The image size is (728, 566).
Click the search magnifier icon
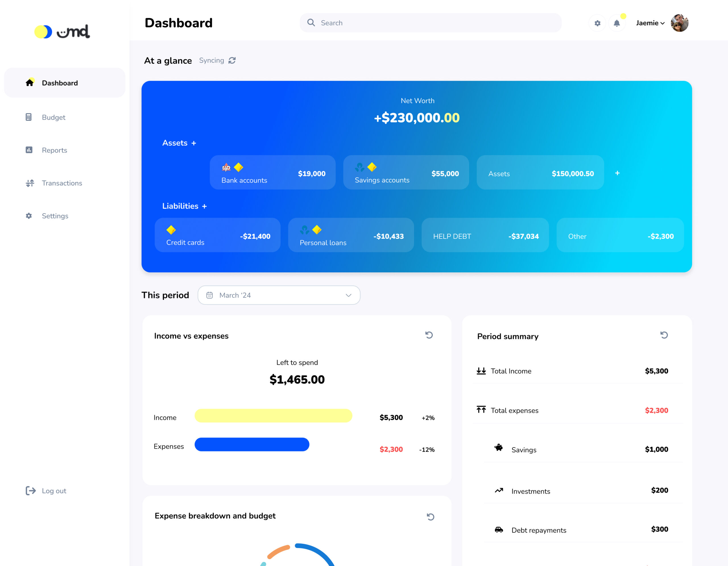pos(311,22)
